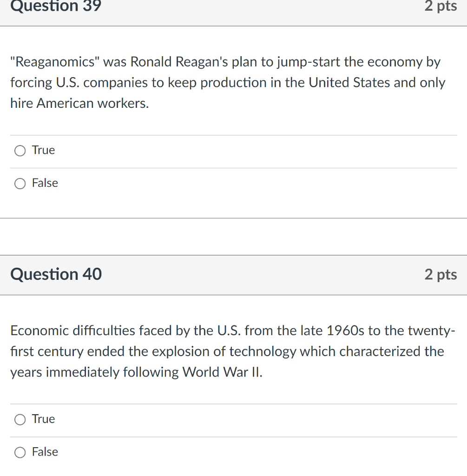The width and height of the screenshot is (467, 476).
Task: Click the "Question 39" heading
Action: pyautogui.click(x=56, y=7)
